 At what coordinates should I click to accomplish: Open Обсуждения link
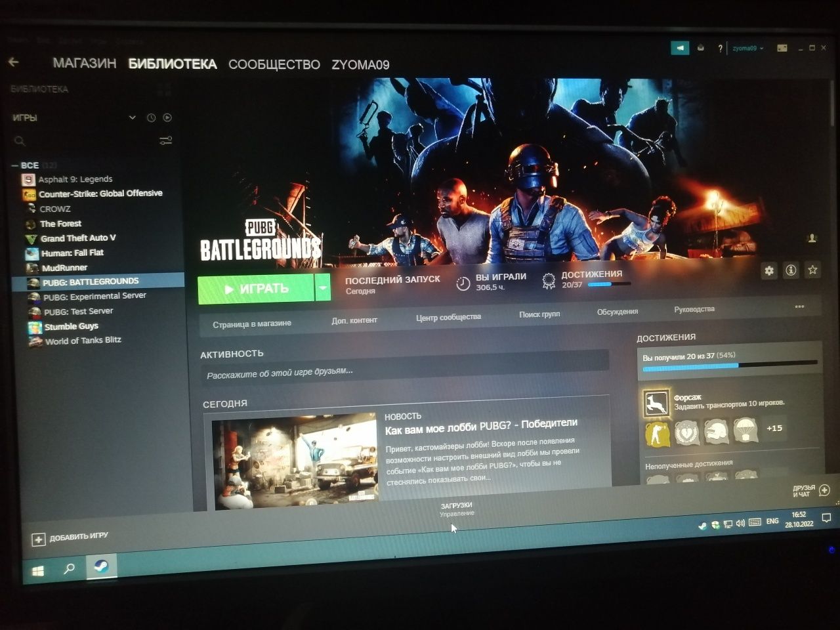pyautogui.click(x=618, y=312)
